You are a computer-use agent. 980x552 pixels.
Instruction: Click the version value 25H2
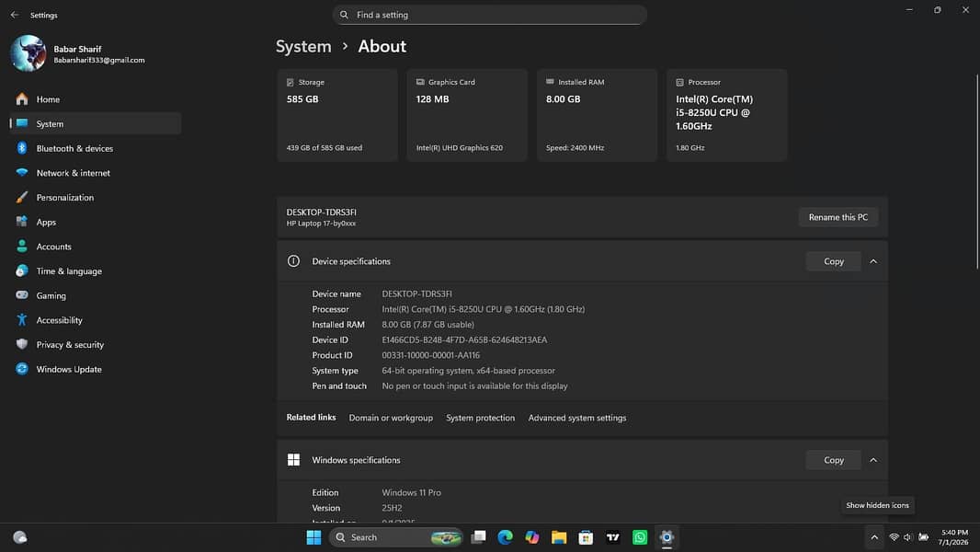click(392, 508)
